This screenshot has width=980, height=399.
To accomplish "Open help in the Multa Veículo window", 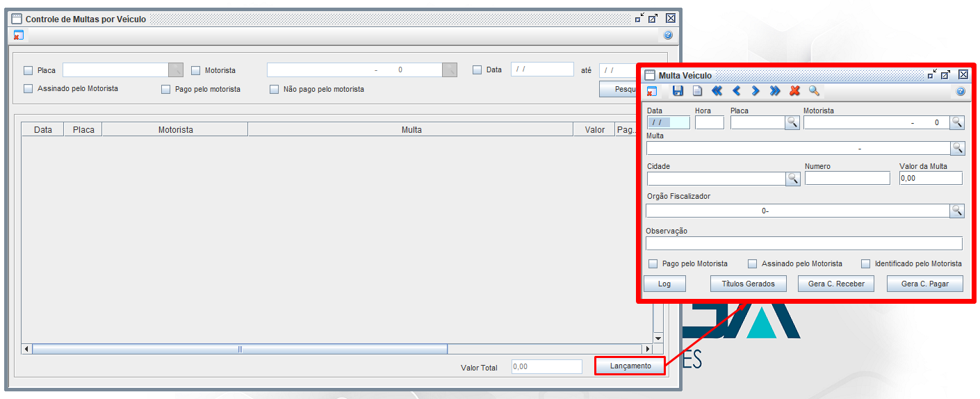I will click(x=961, y=91).
